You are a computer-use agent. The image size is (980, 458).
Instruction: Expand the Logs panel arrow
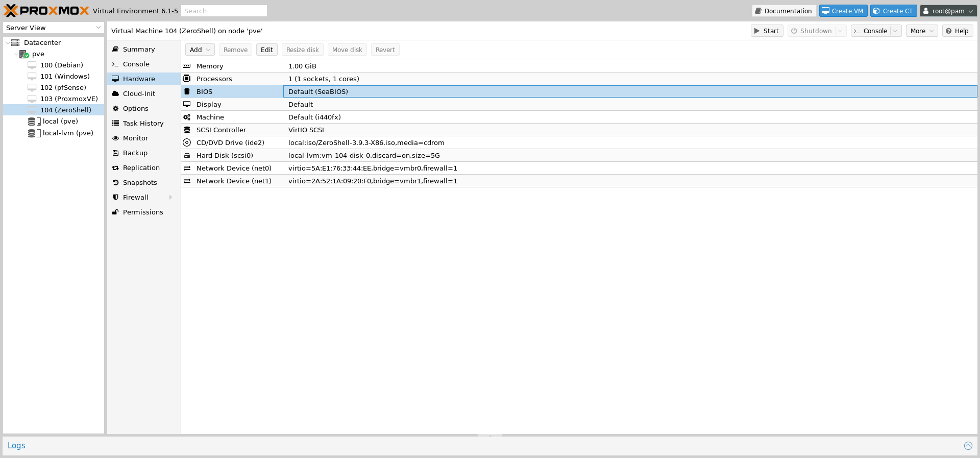pos(968,446)
